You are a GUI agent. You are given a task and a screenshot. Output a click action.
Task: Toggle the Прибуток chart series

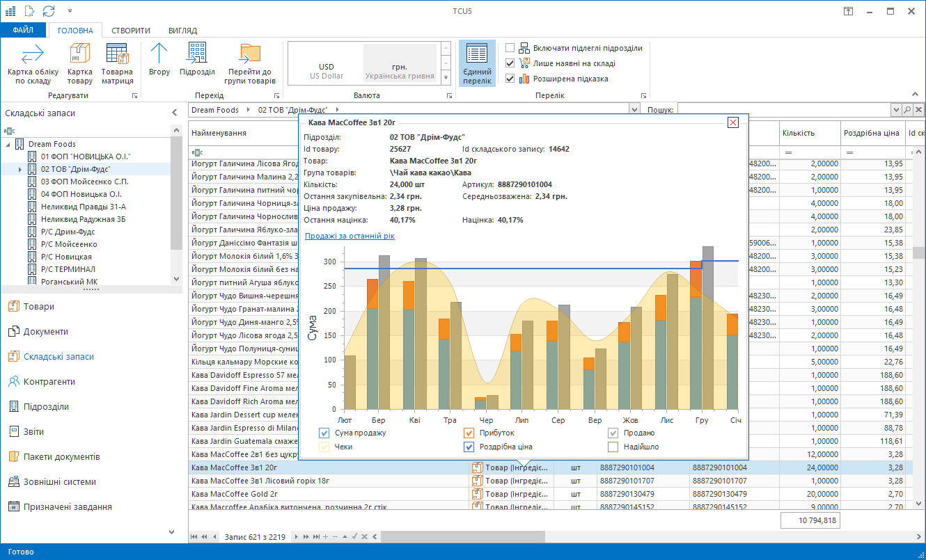469,433
